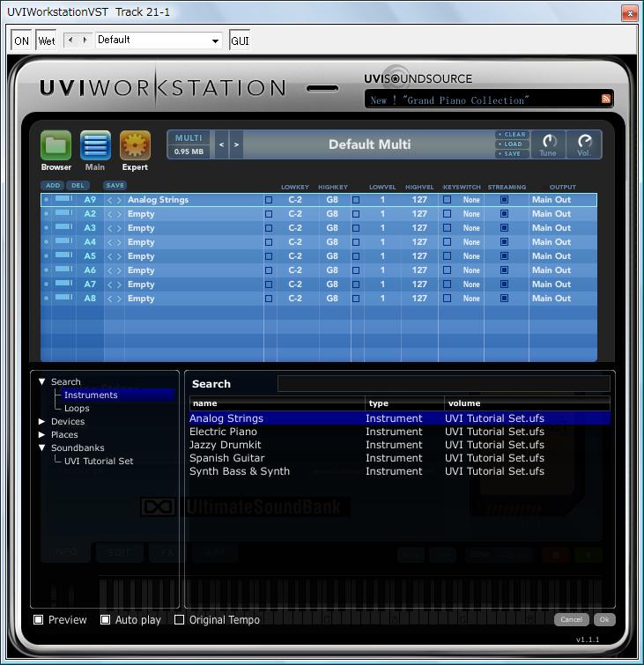Click previous preset arrow on A8 row
Image resolution: width=644 pixels, height=665 pixels.
click(x=110, y=299)
